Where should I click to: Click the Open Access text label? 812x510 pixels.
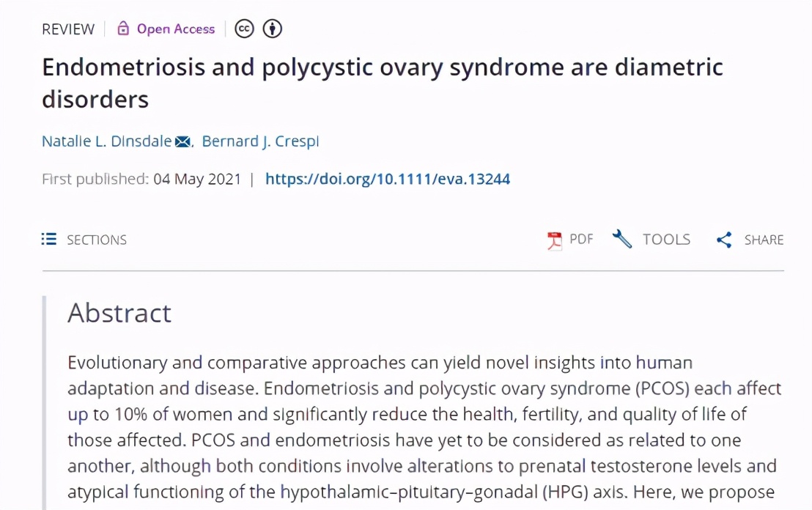176,29
